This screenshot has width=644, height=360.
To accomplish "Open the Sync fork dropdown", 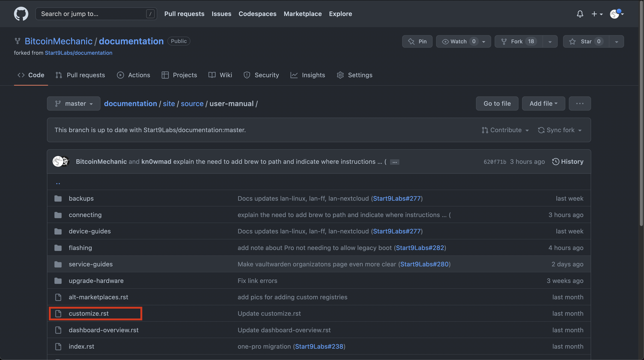I will tap(560, 130).
